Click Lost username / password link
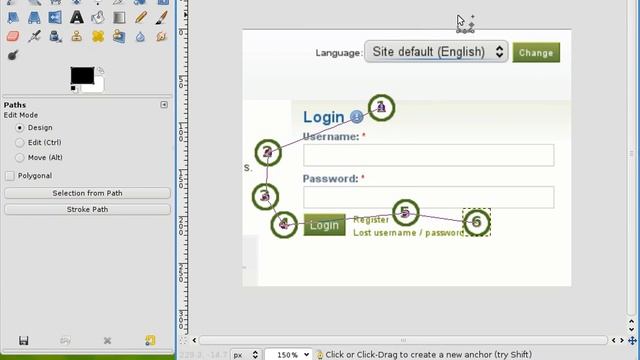 [x=409, y=233]
